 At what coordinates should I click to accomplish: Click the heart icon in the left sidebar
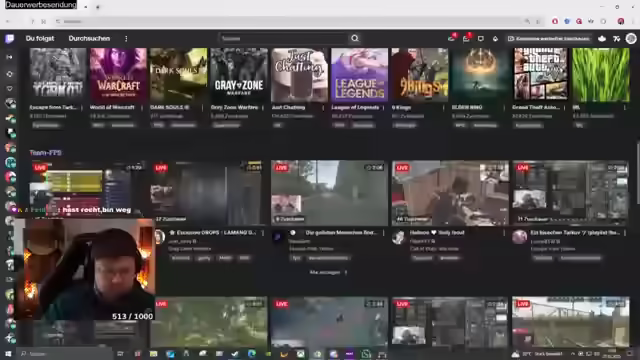[9, 89]
